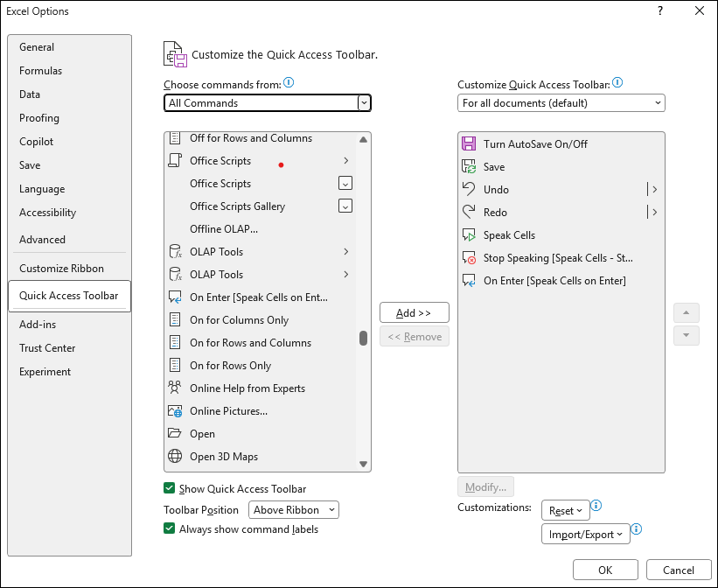Open the Toolbar Position dropdown
This screenshot has height=588, width=718.
pos(294,509)
